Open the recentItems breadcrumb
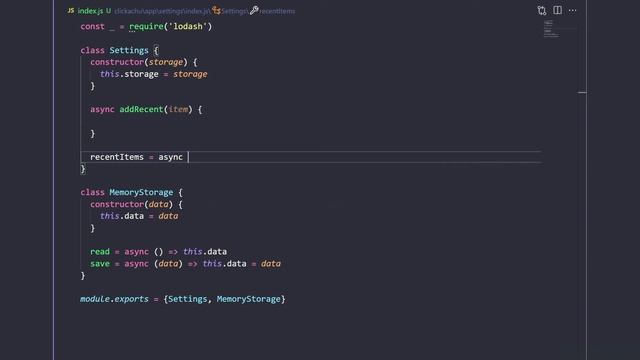 [x=272, y=11]
